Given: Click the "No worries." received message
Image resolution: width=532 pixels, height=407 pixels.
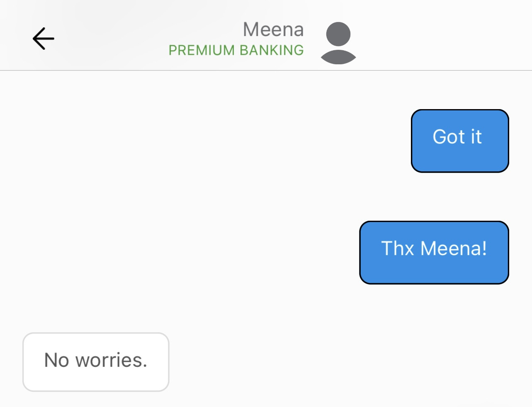Looking at the screenshot, I should click(x=96, y=361).
